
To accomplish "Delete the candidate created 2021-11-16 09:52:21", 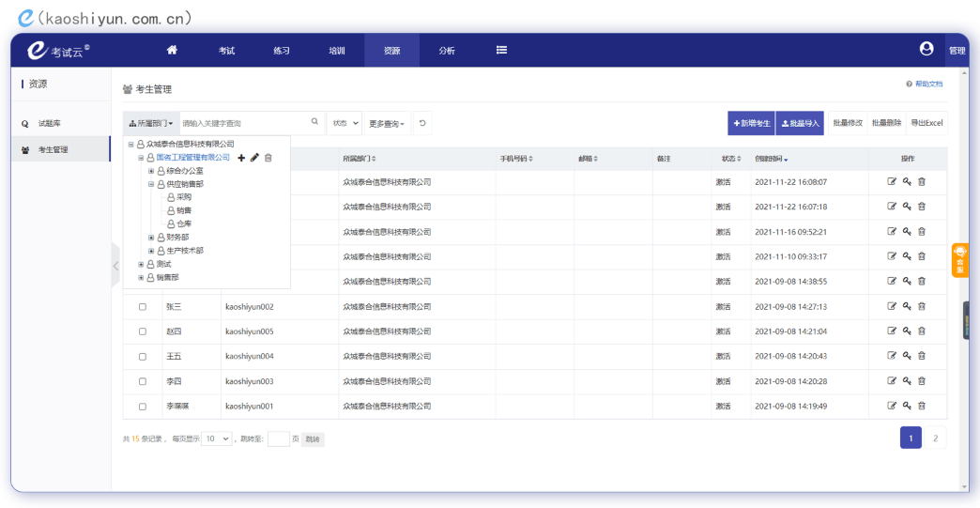I will click(922, 231).
